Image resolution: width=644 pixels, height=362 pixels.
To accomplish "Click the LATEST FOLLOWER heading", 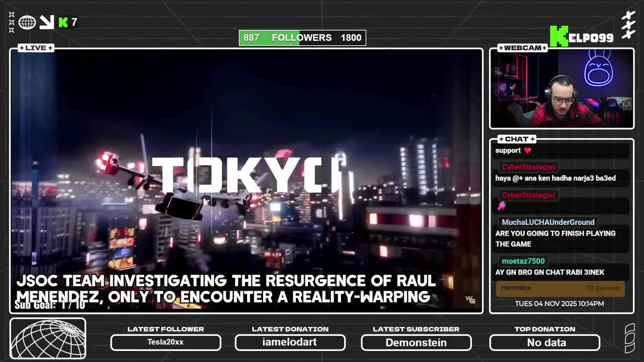I will tap(166, 329).
